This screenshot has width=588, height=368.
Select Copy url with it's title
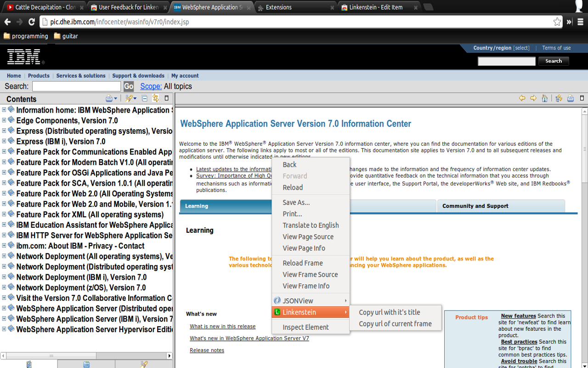[389, 312]
